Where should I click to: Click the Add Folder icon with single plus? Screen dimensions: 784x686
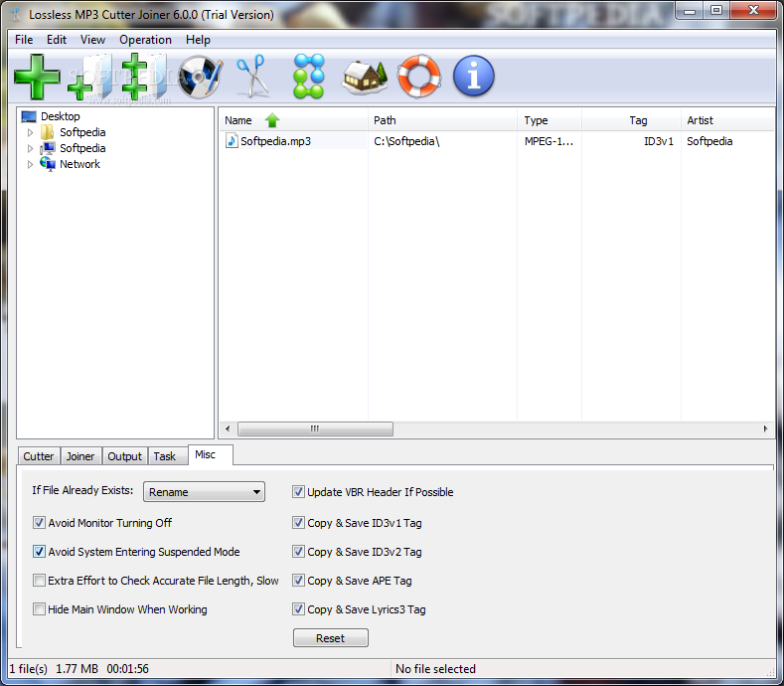pyautogui.click(x=90, y=78)
